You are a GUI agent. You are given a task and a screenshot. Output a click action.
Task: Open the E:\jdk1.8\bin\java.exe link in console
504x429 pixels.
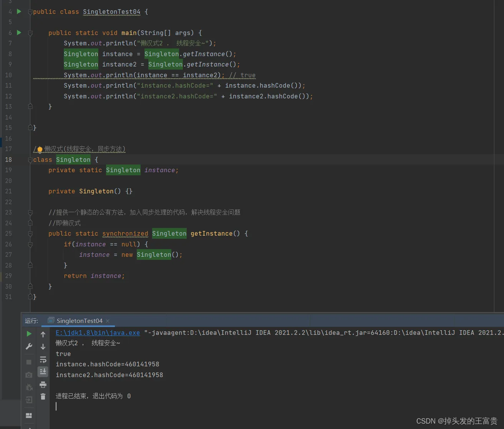[x=98, y=333]
